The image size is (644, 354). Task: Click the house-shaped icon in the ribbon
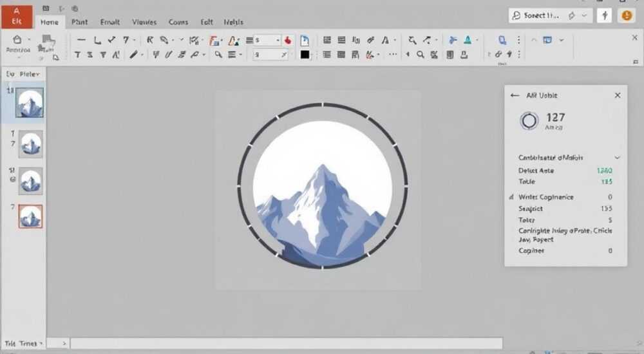[x=17, y=40]
